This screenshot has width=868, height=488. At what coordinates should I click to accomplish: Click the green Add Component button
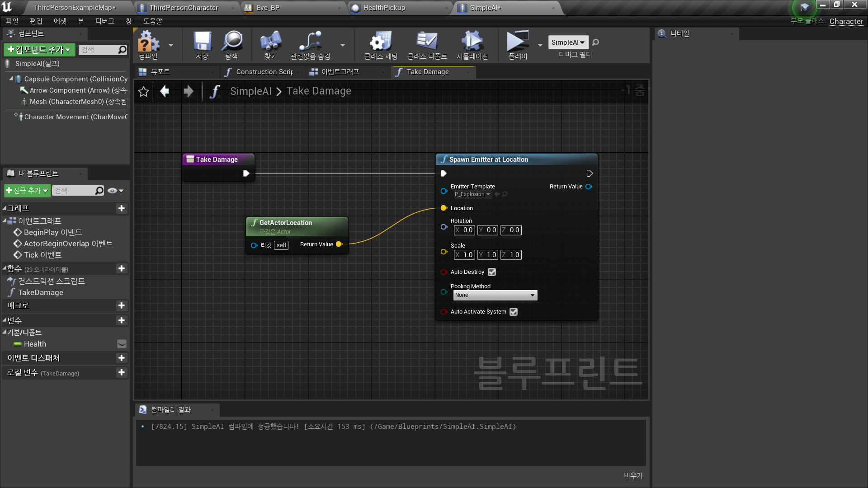(39, 50)
